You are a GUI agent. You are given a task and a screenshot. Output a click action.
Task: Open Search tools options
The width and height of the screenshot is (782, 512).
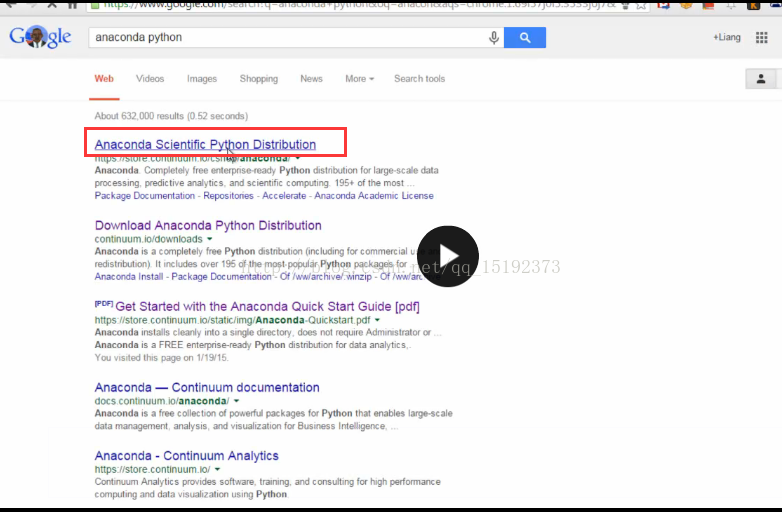[x=419, y=79]
